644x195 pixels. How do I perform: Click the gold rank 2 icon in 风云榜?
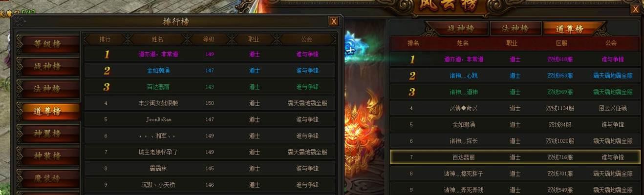(412, 76)
